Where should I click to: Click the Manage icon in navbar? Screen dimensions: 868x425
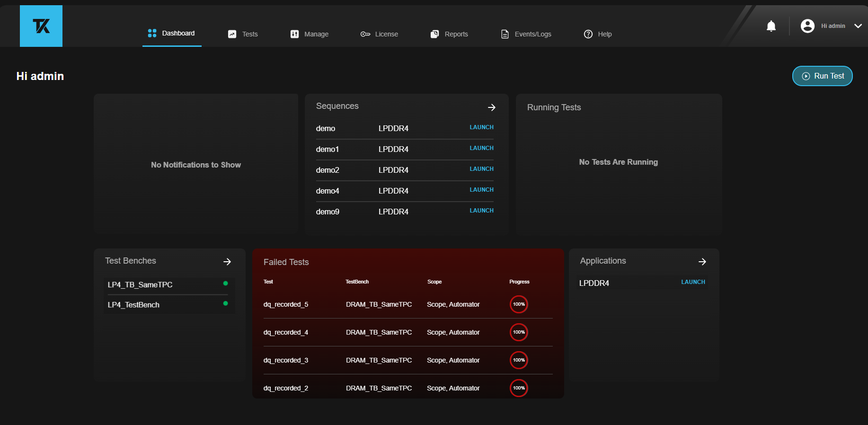pos(294,34)
